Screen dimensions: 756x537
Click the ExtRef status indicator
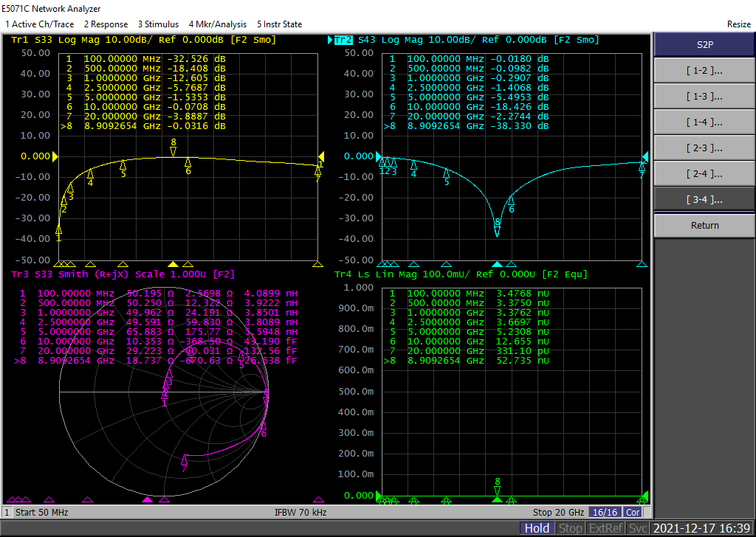coord(606,528)
